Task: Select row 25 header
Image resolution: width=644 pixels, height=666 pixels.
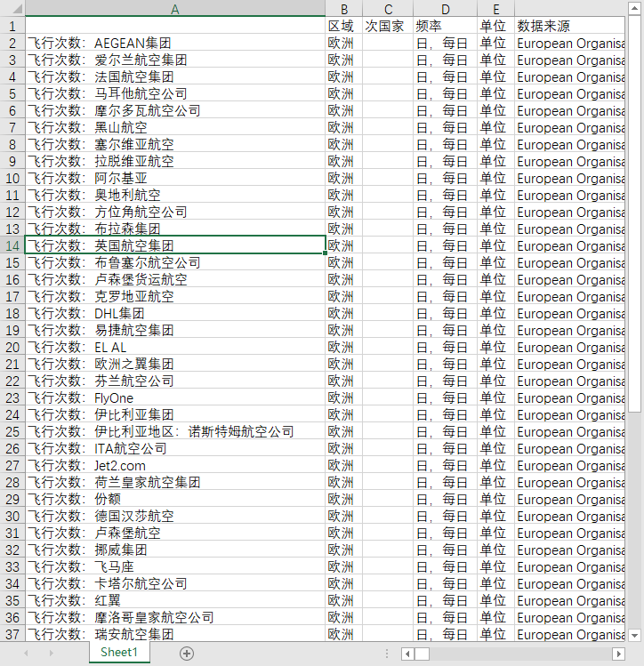Action: (x=12, y=431)
